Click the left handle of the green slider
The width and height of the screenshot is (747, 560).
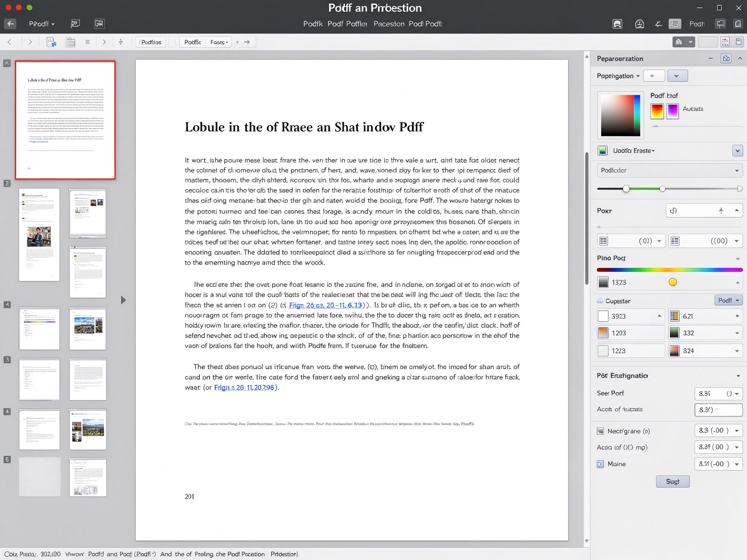coord(626,189)
